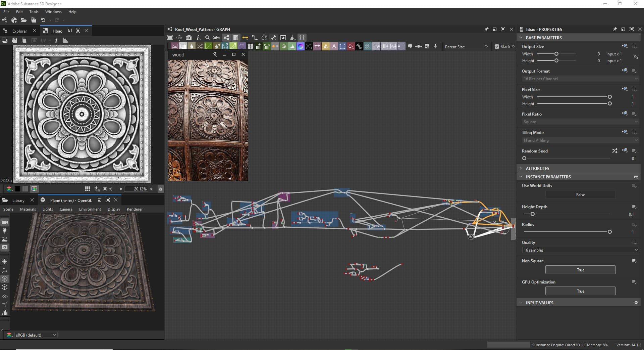Enable the Stack checkbox in the graph toolbar
This screenshot has height=350, width=644.
coord(497,46)
